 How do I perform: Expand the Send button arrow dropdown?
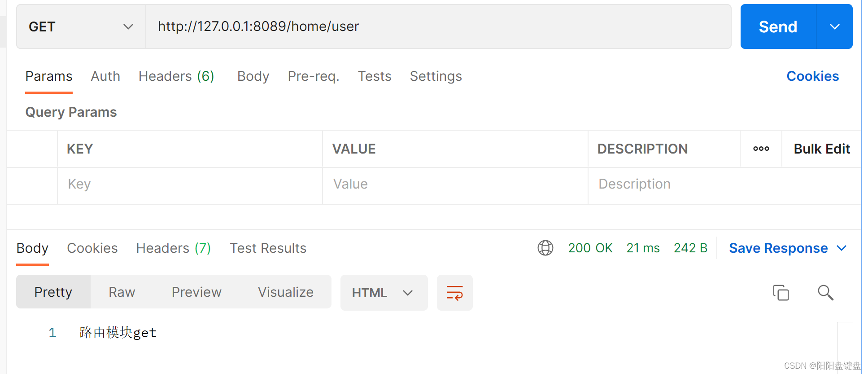[834, 26]
